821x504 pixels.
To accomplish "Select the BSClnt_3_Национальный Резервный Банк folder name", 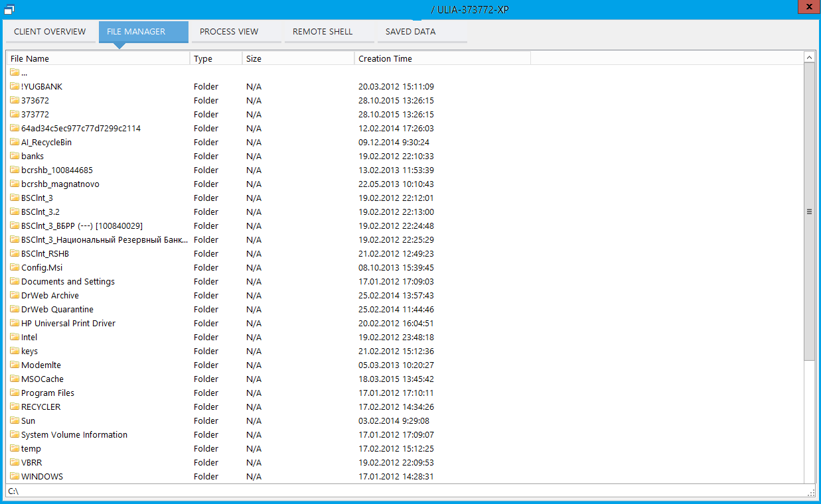I will click(x=105, y=240).
